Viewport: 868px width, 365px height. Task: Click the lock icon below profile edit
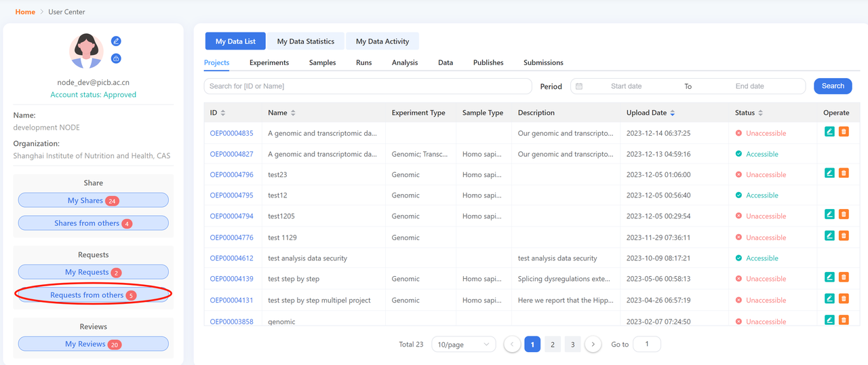pyautogui.click(x=116, y=58)
